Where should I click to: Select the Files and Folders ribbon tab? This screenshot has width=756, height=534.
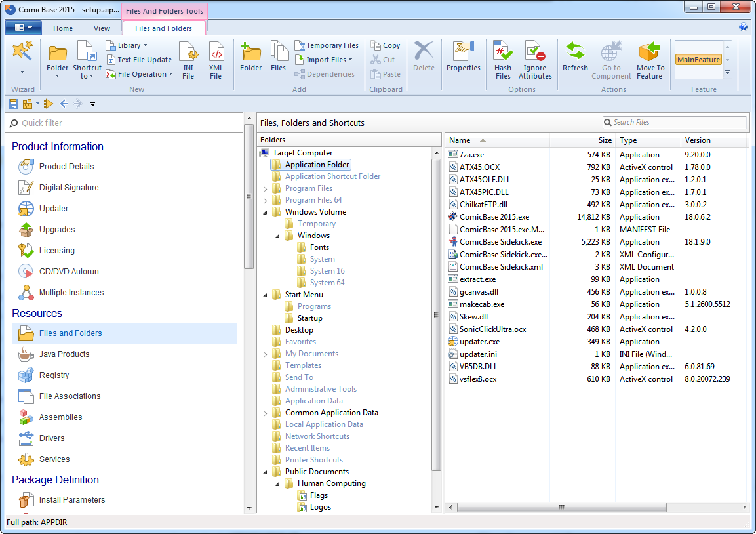[163, 28]
